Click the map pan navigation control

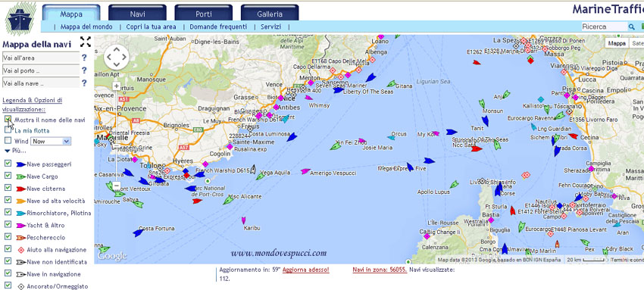(116, 57)
